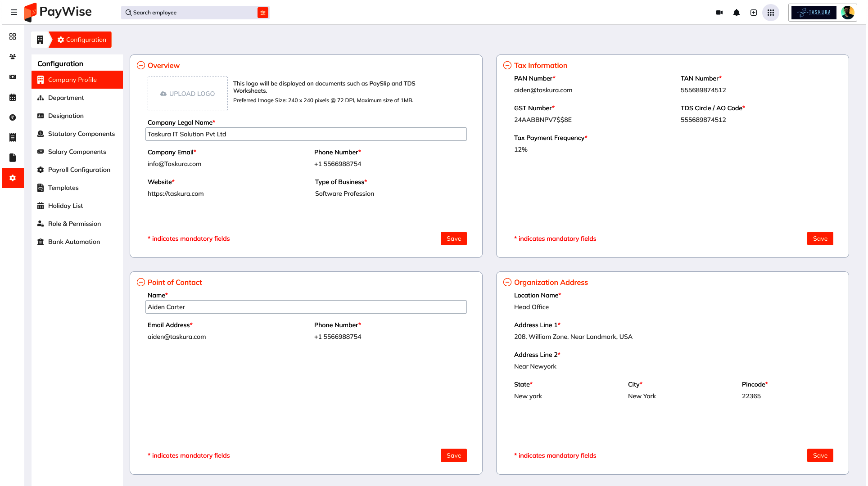Screen dimensions: 868x486
Task: Open Payroll Configuration menu item
Action: 79,170
